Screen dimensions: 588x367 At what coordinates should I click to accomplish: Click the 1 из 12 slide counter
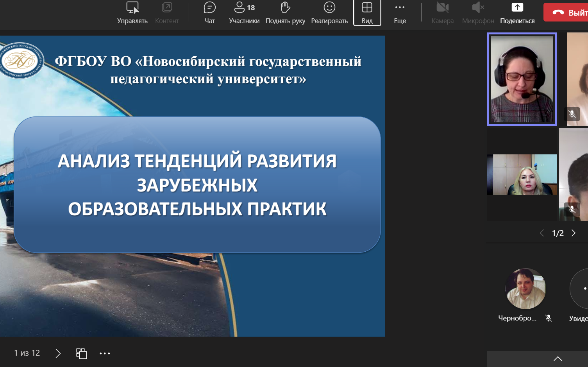tap(27, 353)
